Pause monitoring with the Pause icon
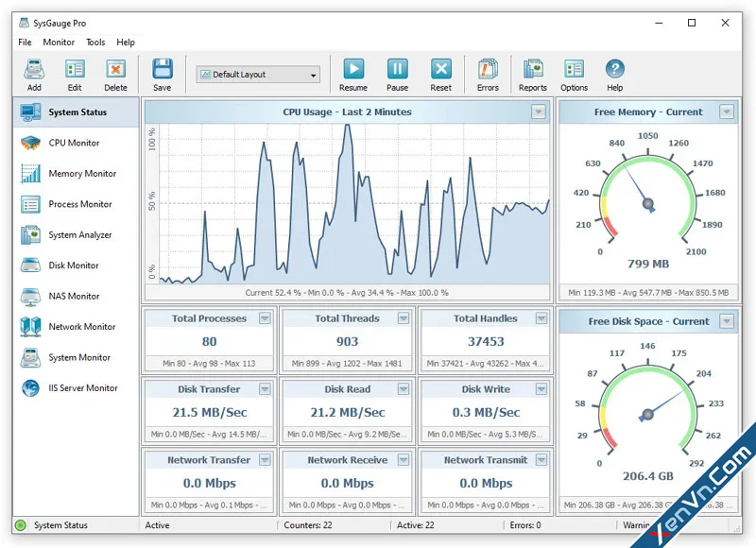The image size is (756, 548). pos(397,69)
